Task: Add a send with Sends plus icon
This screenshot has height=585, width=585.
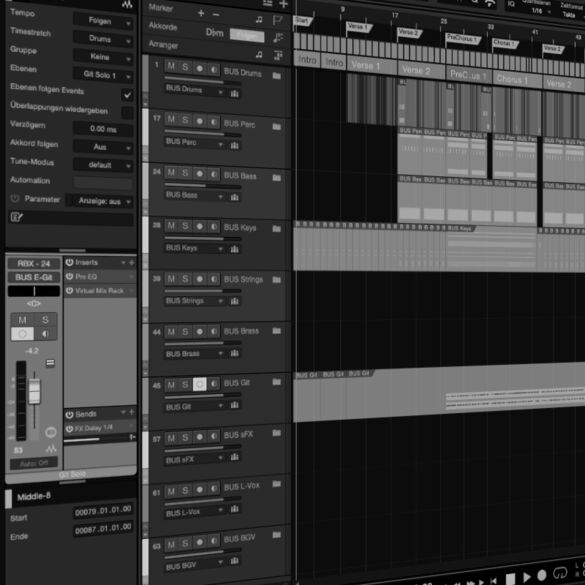Action: coord(131,412)
